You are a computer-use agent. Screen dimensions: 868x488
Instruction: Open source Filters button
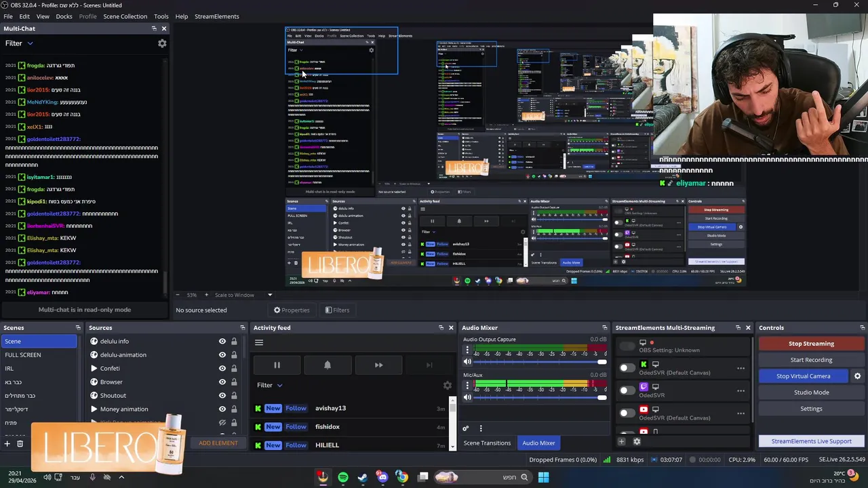coord(337,310)
